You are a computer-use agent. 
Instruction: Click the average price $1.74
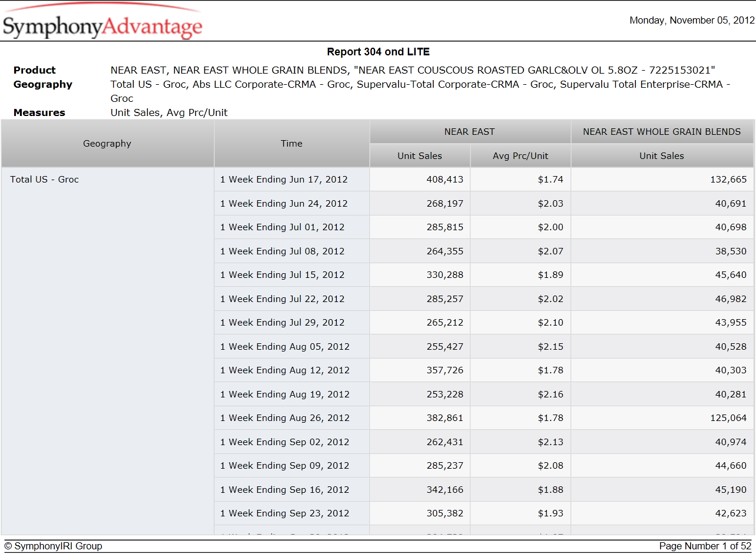(x=551, y=180)
